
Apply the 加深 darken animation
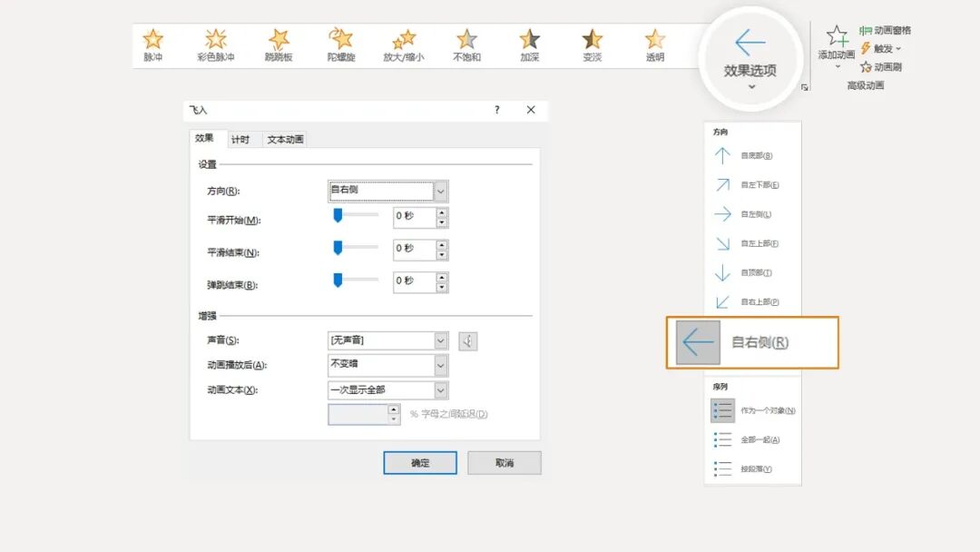529,45
